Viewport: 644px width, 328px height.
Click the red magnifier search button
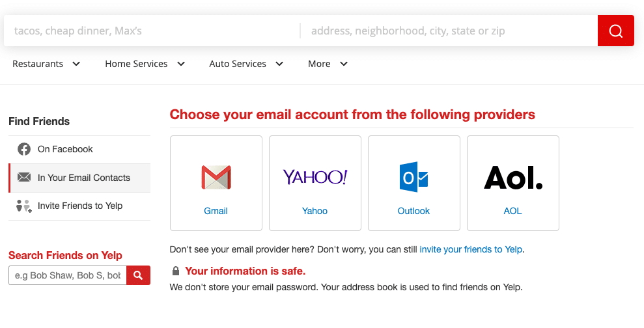(x=615, y=31)
